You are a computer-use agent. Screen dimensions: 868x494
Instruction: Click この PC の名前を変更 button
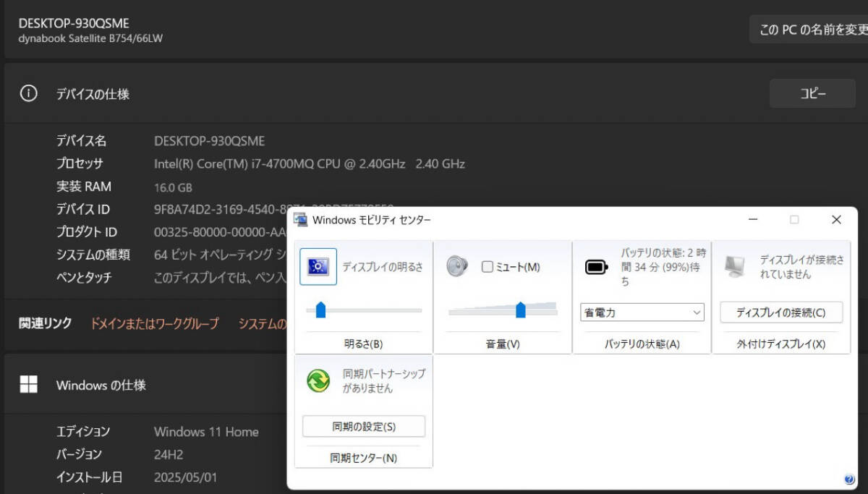pos(809,30)
